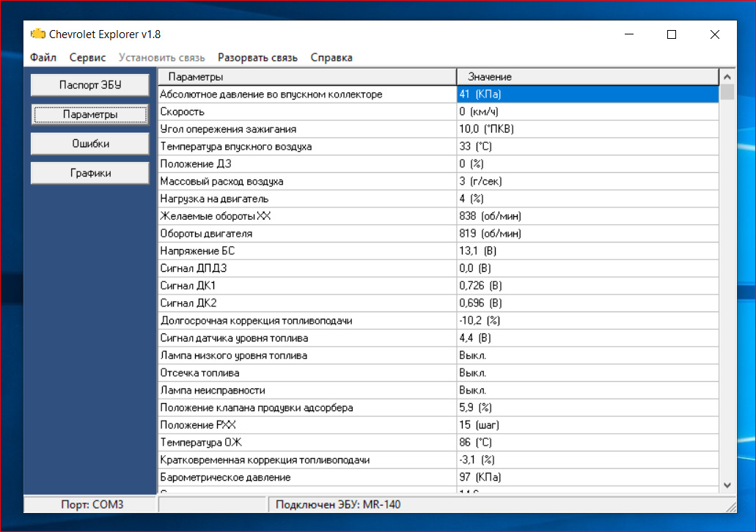Select the Лампа неисправности row
This screenshot has height=532, width=756.
[x=438, y=391]
